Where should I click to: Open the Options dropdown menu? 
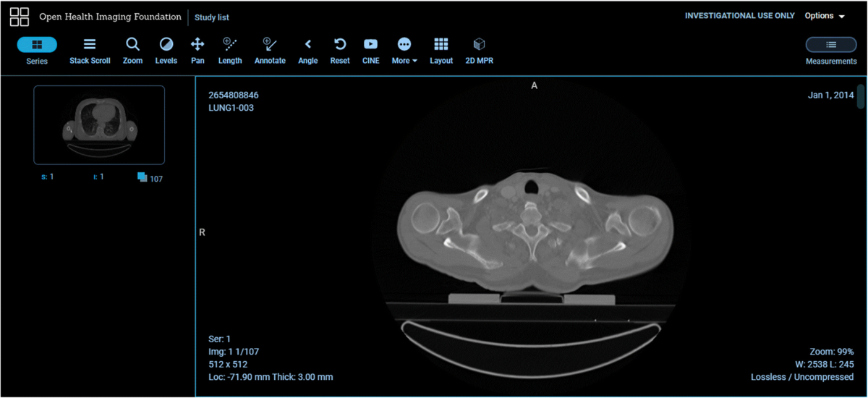click(825, 16)
